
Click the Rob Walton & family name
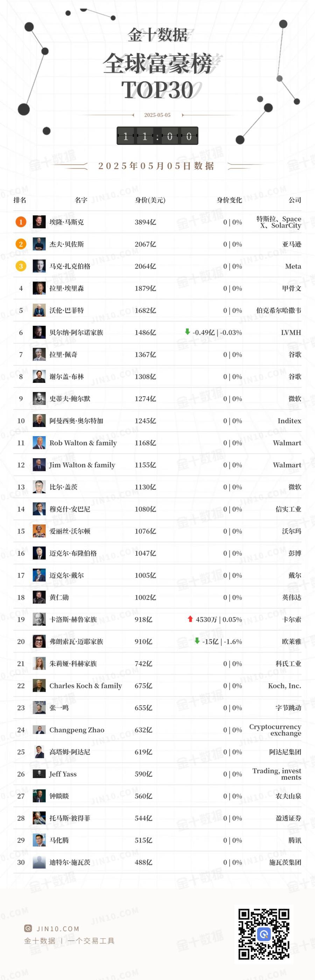pyautogui.click(x=83, y=443)
